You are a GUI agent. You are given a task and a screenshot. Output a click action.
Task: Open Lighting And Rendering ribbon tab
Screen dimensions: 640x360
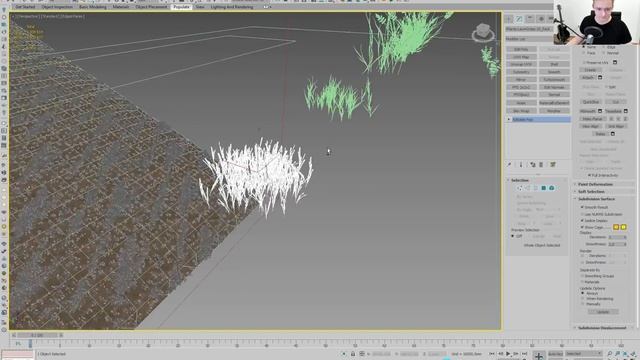click(232, 7)
